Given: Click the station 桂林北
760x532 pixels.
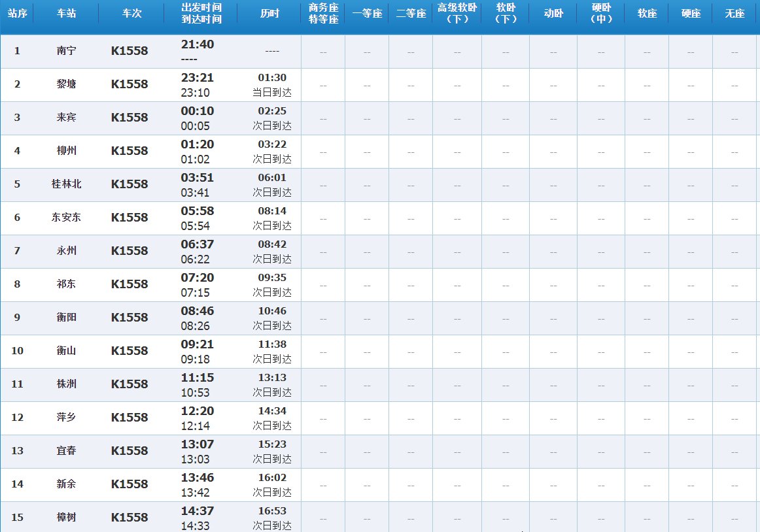Looking at the screenshot, I should pos(67,184).
